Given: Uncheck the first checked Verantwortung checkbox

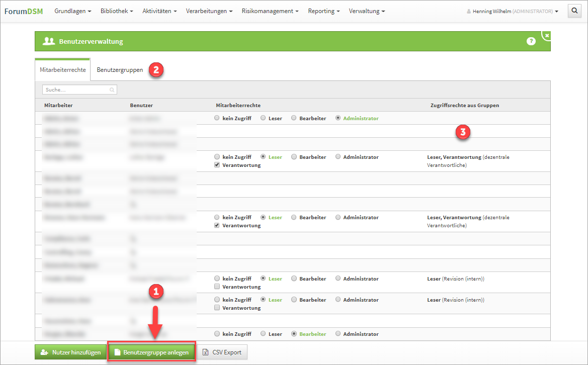Looking at the screenshot, I should pyautogui.click(x=217, y=165).
